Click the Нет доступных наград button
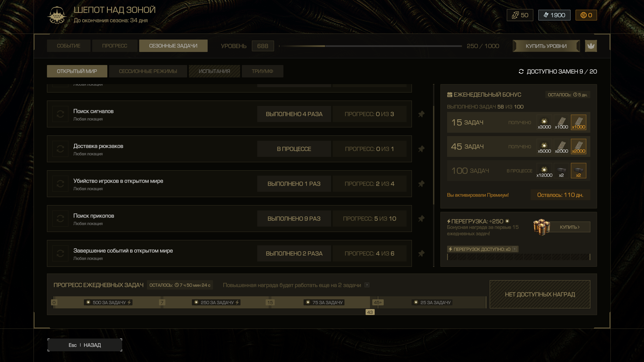Screen dimensions: 644x362 (x=540, y=294)
